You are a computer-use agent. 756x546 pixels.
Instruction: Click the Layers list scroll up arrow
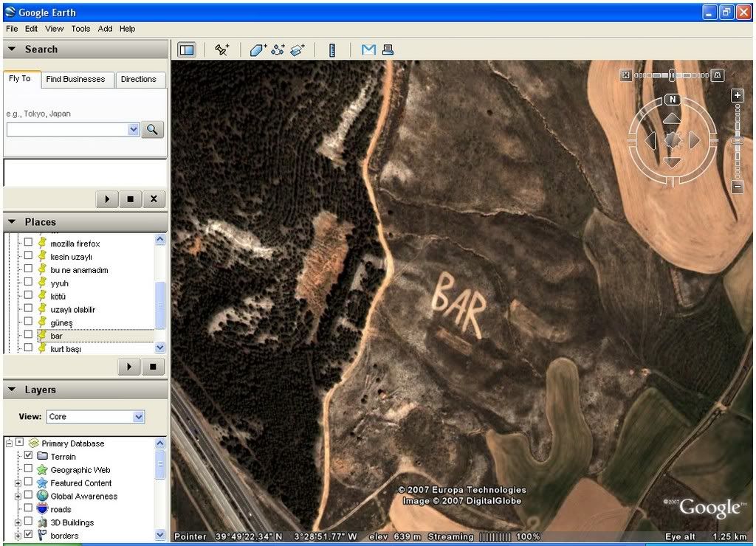coord(160,443)
